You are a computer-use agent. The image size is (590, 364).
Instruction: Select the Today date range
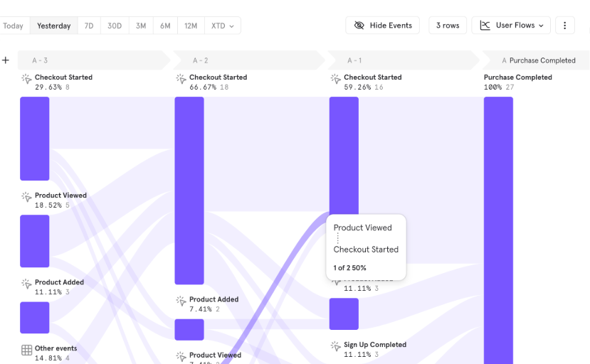(x=14, y=26)
